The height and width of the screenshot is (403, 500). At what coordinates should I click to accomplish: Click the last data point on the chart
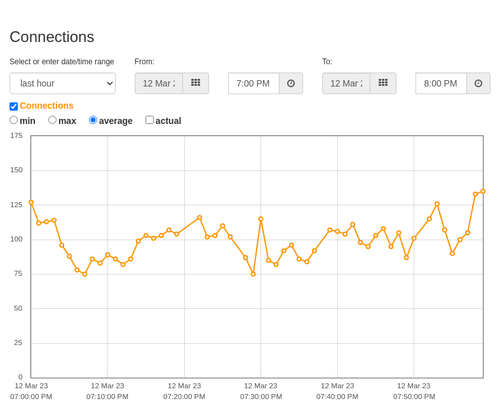(x=483, y=191)
